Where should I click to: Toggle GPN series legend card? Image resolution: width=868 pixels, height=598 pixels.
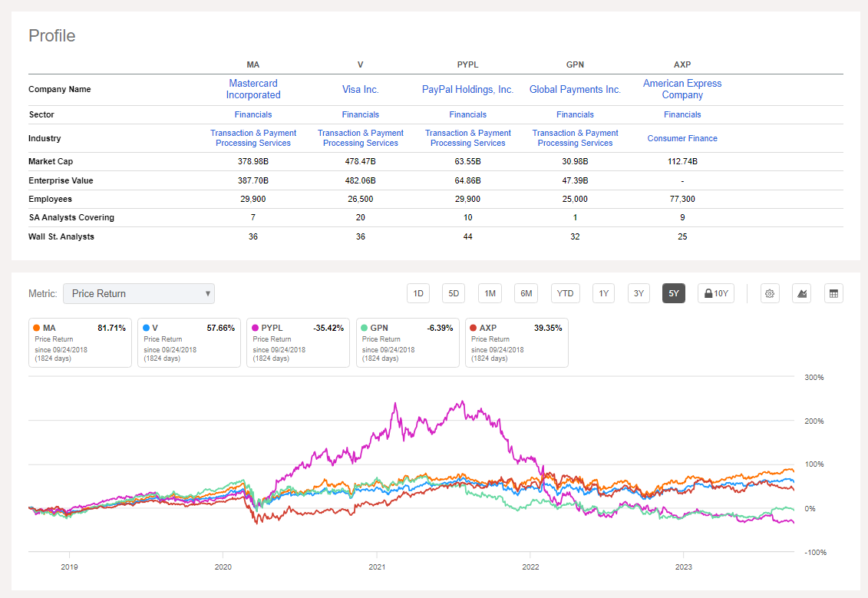coord(408,342)
